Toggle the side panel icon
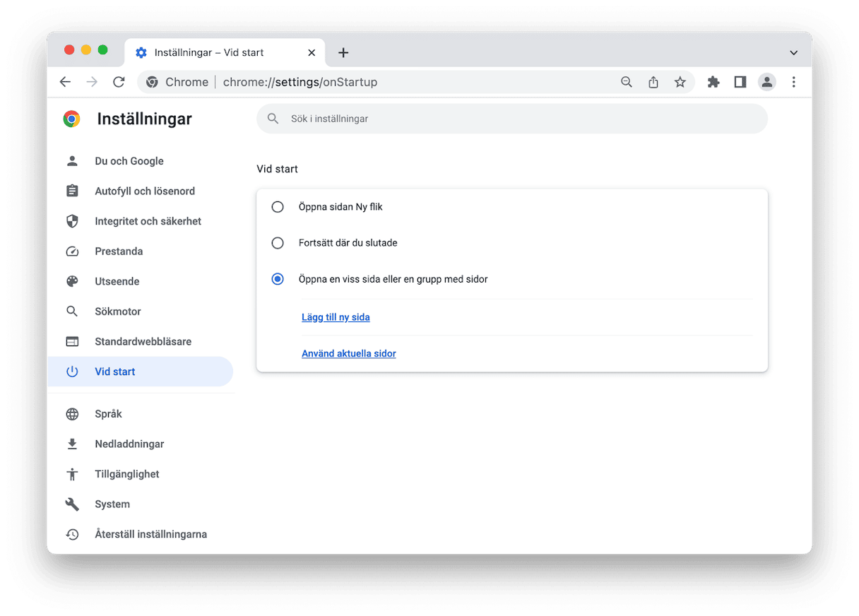Image resolution: width=859 pixels, height=616 pixels. (740, 82)
